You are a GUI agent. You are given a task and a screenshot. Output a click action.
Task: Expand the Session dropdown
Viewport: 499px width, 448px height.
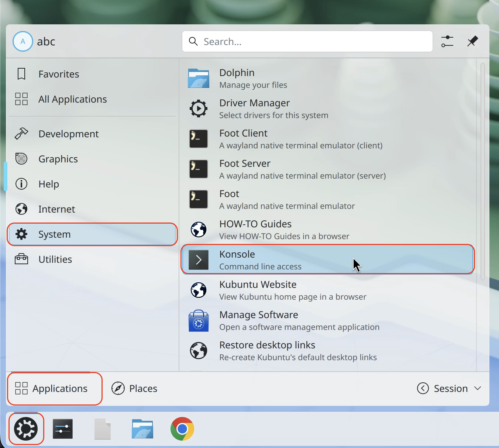pos(449,389)
